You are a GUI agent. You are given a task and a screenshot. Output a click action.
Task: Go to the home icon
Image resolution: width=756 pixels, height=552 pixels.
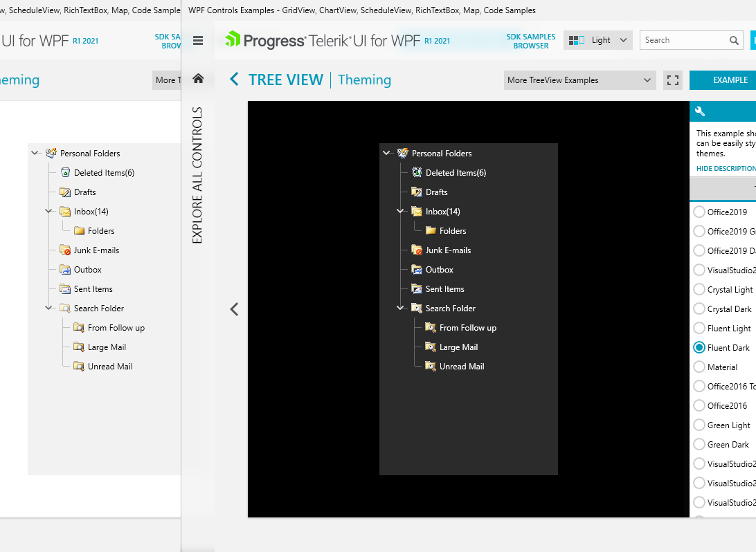(198, 79)
